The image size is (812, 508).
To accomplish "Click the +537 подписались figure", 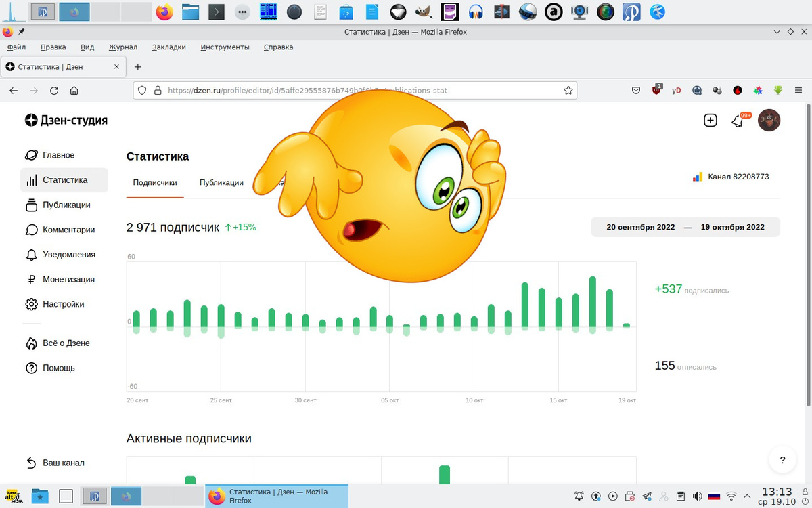I will click(692, 289).
